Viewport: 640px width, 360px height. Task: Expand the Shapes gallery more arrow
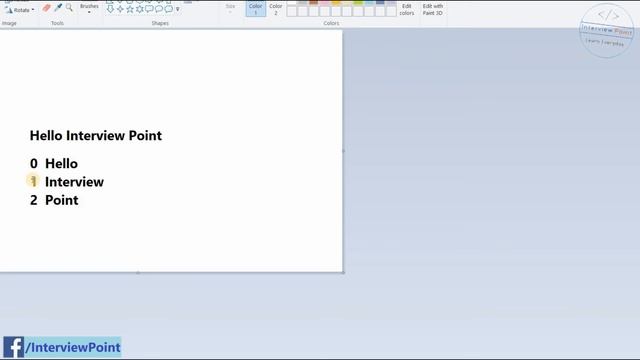178,9
